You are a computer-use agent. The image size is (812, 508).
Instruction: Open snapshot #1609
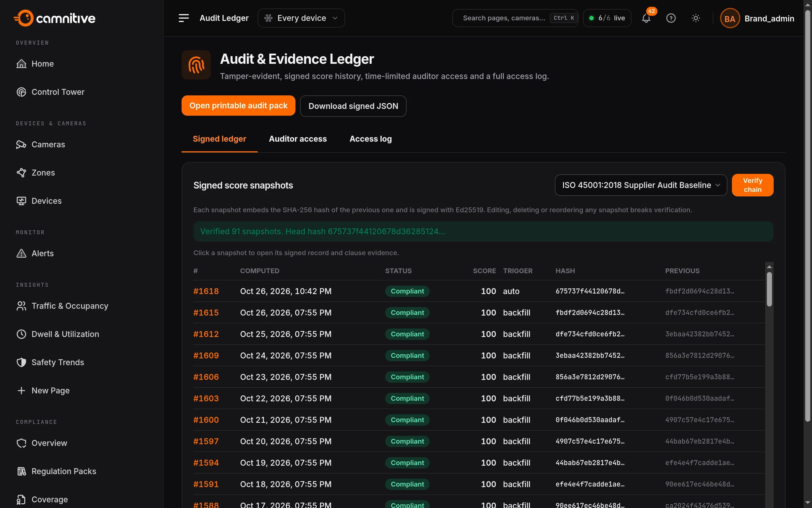pyautogui.click(x=206, y=356)
